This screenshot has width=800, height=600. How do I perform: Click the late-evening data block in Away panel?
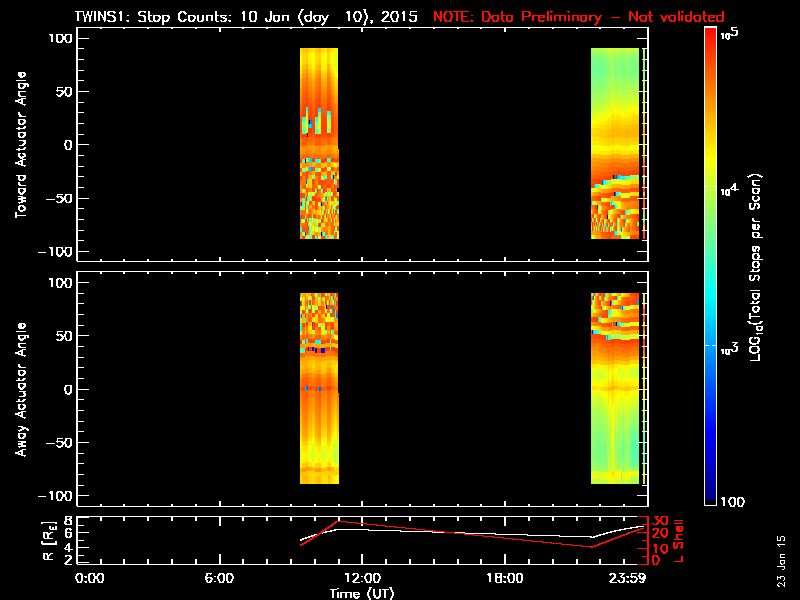click(615, 388)
